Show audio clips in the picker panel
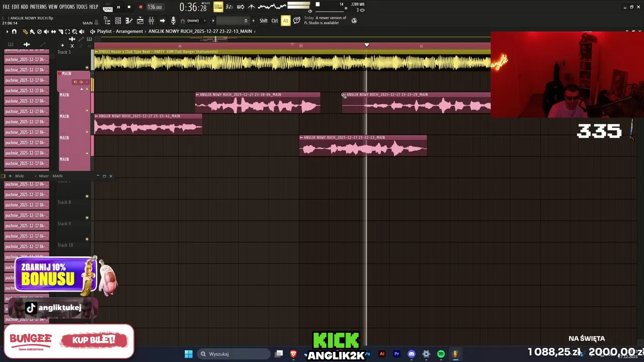The image size is (644, 362). point(27,44)
